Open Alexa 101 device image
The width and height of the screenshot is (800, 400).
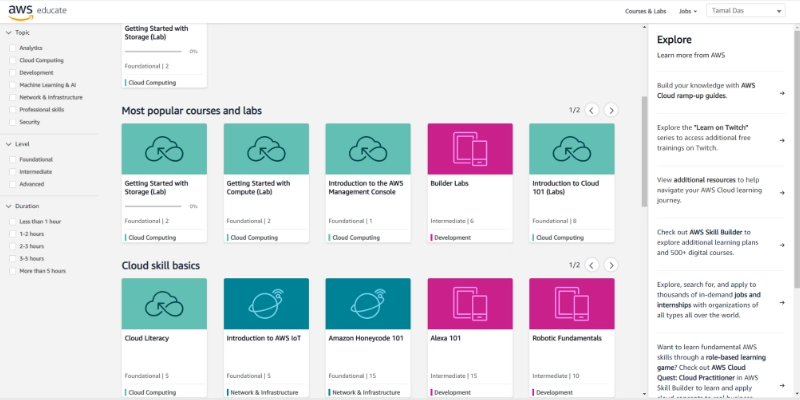(470, 304)
